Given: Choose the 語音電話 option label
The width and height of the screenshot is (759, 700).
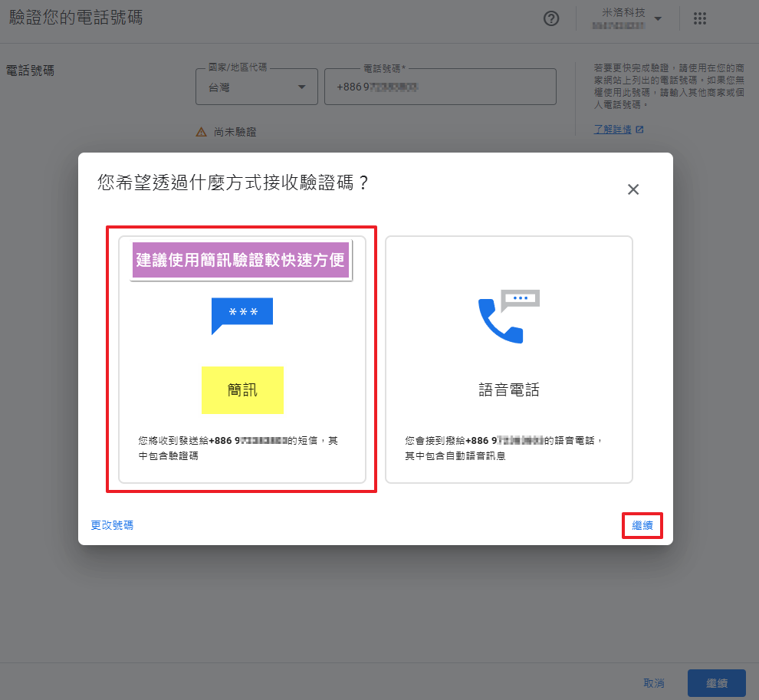Looking at the screenshot, I should [x=509, y=389].
